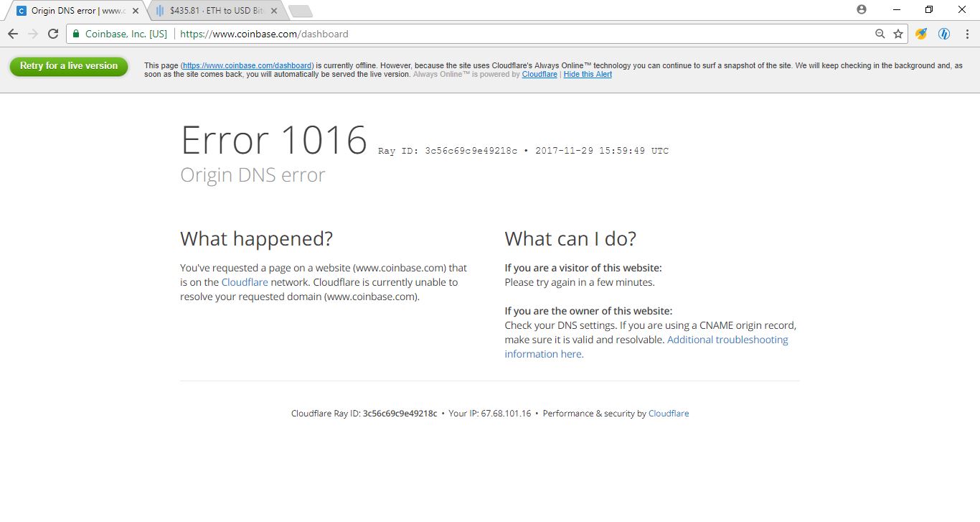The width and height of the screenshot is (980, 522).
Task: Open the zoom magnifier icon in address bar
Action: 880,34
